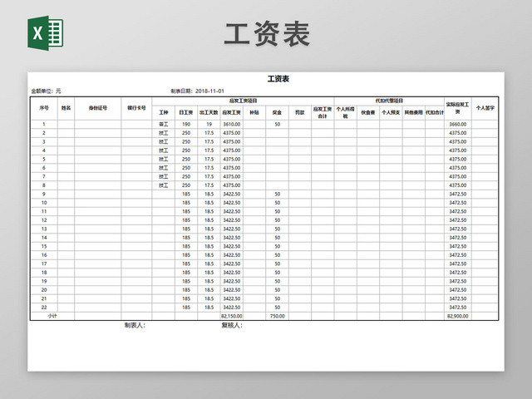532x399 pixels.
Task: Select the subtotal cell 82,900.00
Action: (x=458, y=316)
